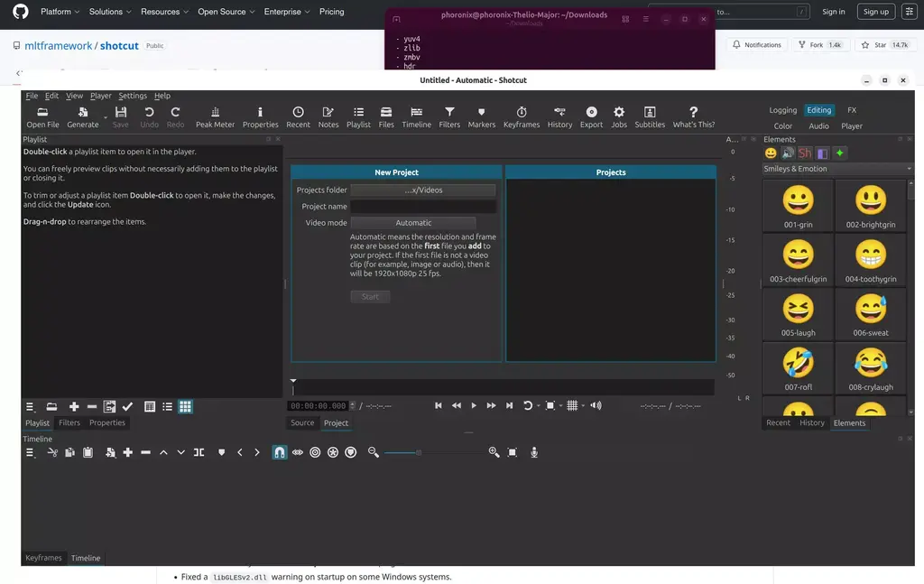This screenshot has width=924, height=584.
Task: Select the Recent tab beside History
Action: pos(778,422)
